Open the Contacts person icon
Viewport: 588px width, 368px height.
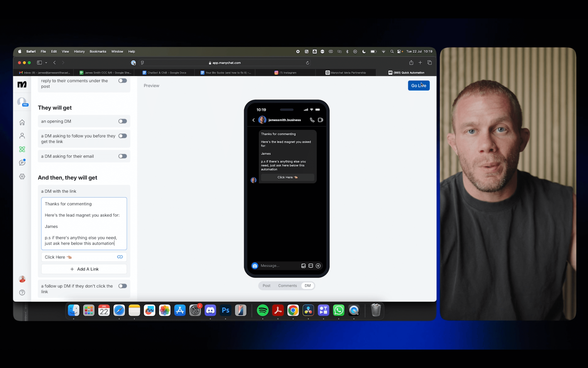22,136
